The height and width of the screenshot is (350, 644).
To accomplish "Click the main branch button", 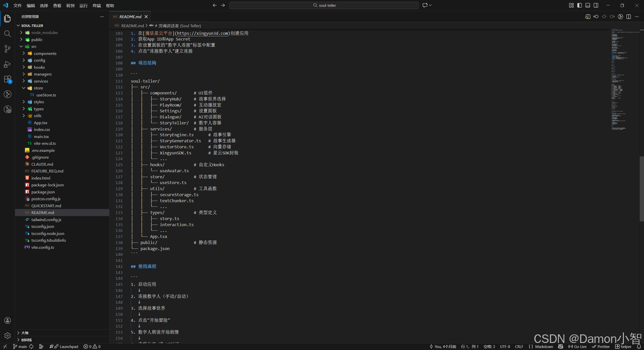I will (20, 346).
